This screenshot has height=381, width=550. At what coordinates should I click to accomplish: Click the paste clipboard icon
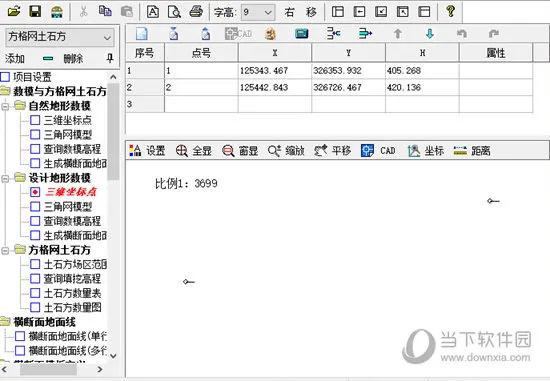[x=127, y=12]
